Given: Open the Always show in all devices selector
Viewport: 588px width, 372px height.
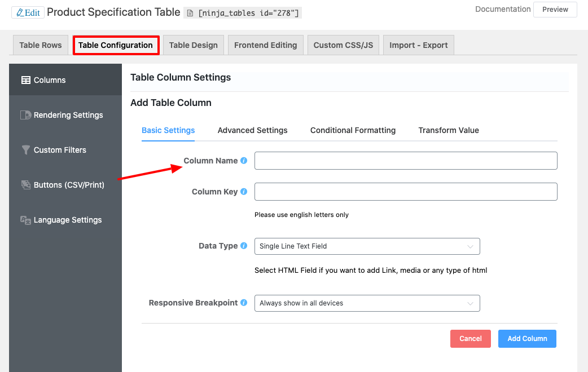Looking at the screenshot, I should [x=367, y=303].
